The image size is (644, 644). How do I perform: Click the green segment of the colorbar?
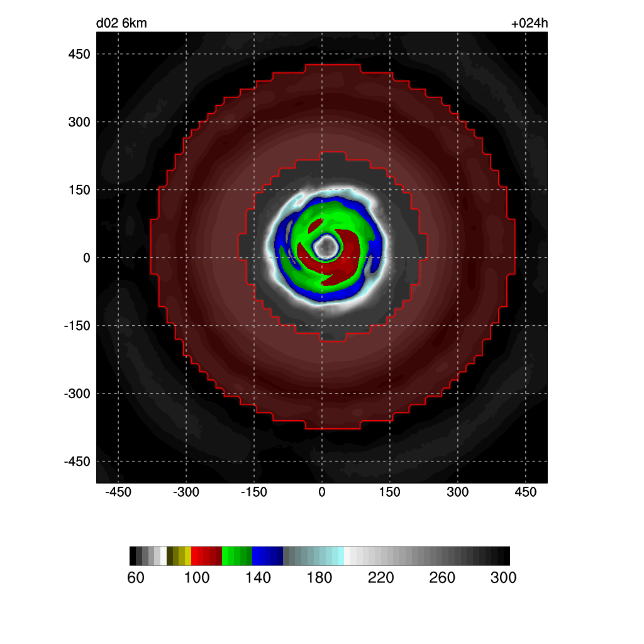[237, 556]
